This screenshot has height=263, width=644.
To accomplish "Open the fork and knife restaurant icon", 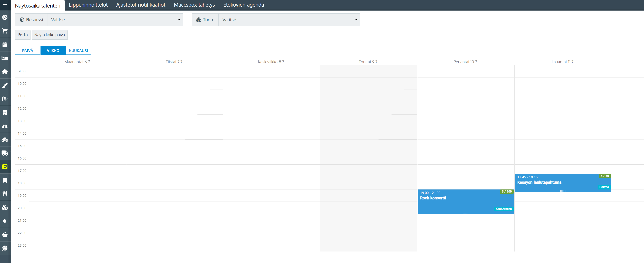I will pyautogui.click(x=5, y=194).
